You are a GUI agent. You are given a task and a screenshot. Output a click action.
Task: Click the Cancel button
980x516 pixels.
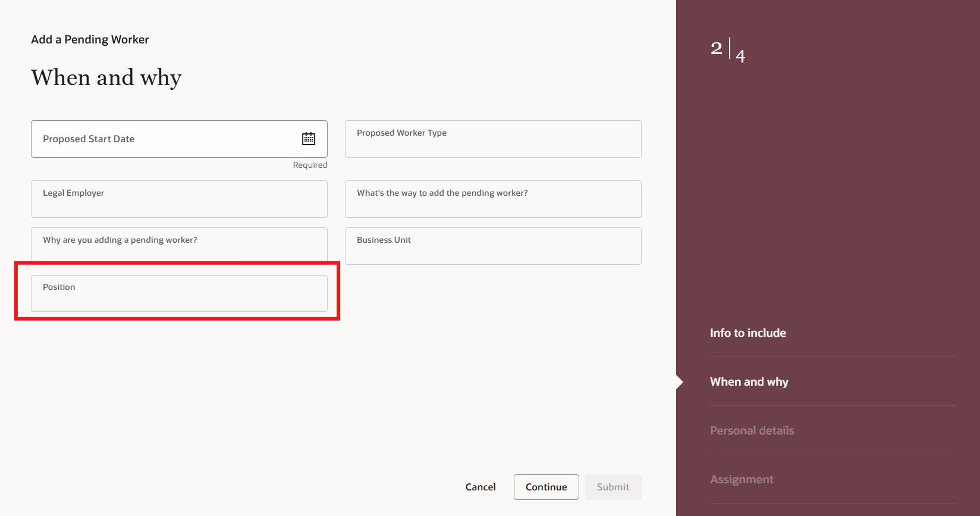point(480,487)
